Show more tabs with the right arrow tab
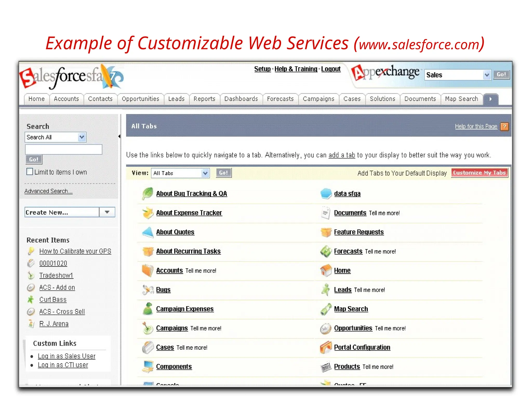Image resolution: width=532 pixels, height=399 pixels. click(x=490, y=99)
